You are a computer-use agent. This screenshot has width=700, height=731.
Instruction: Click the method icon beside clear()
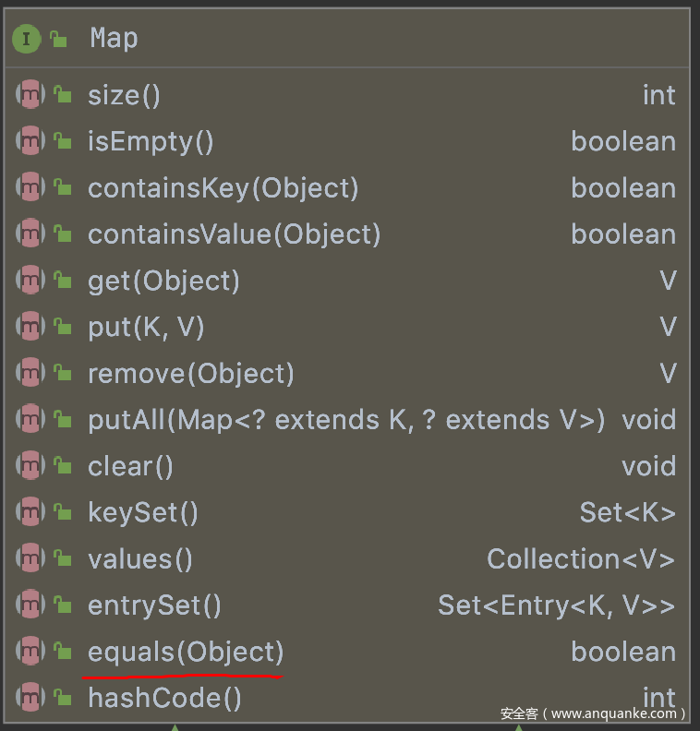pos(30,465)
